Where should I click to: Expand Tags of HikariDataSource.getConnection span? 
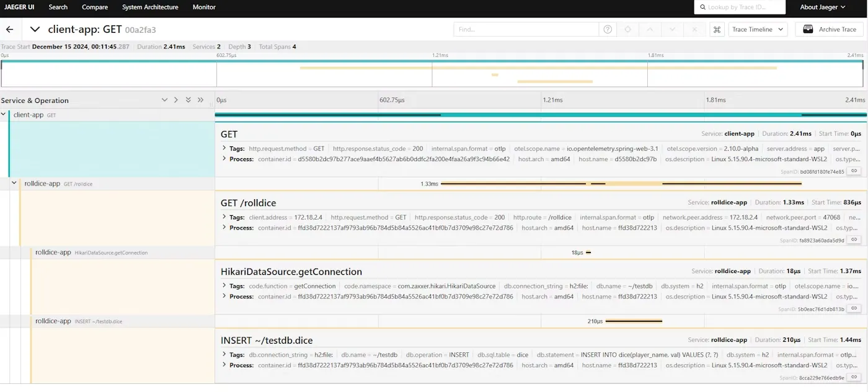click(224, 286)
